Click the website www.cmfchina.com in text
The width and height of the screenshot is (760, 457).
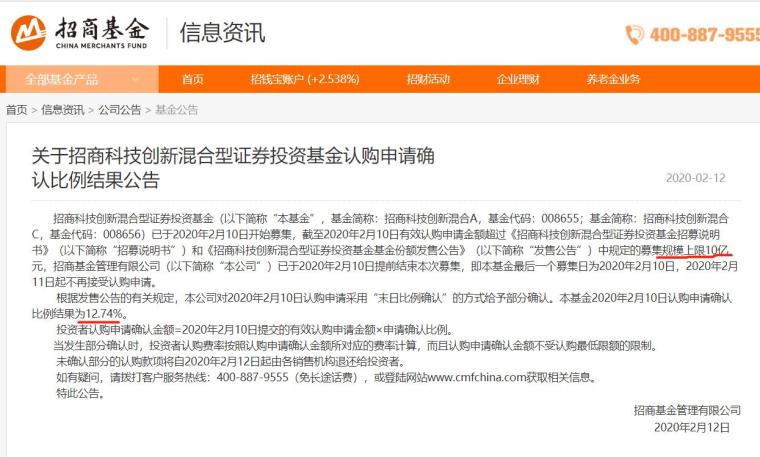tap(477, 377)
